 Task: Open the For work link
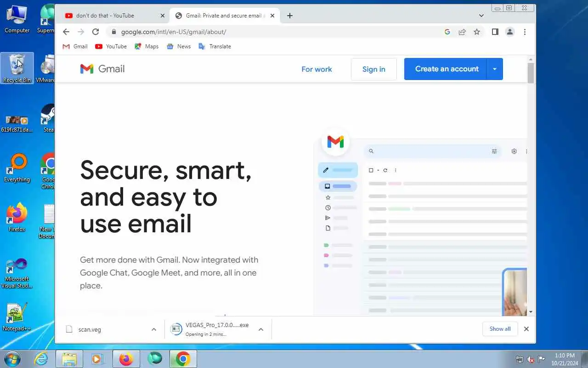click(x=317, y=69)
